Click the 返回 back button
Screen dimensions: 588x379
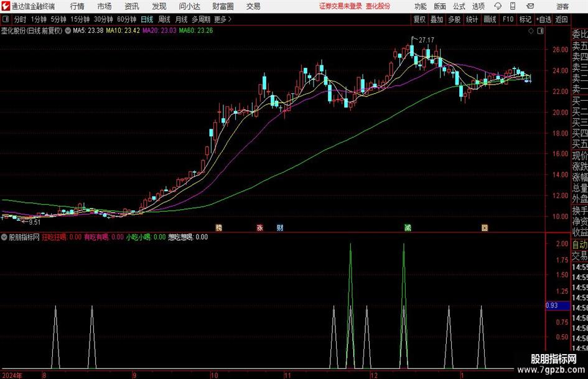pos(561,19)
